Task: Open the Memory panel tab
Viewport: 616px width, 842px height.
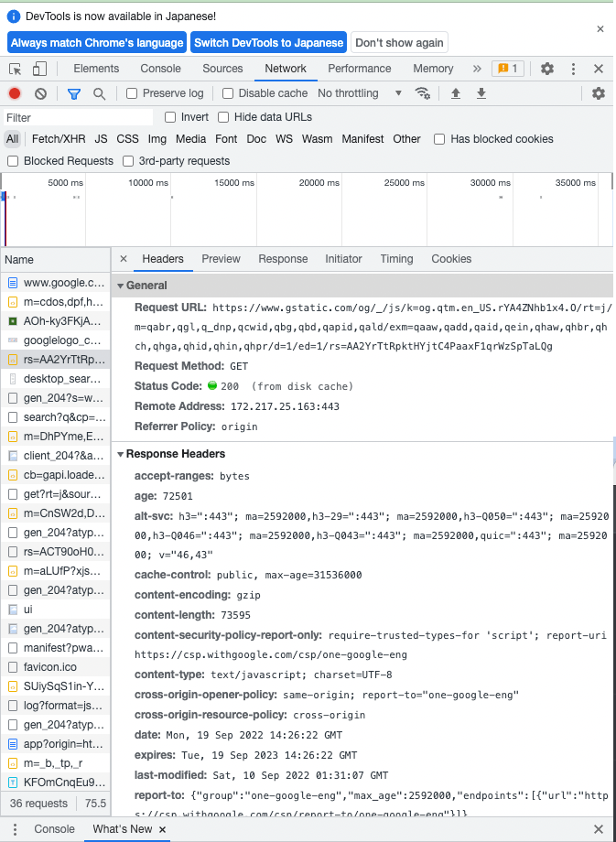Action: click(433, 69)
